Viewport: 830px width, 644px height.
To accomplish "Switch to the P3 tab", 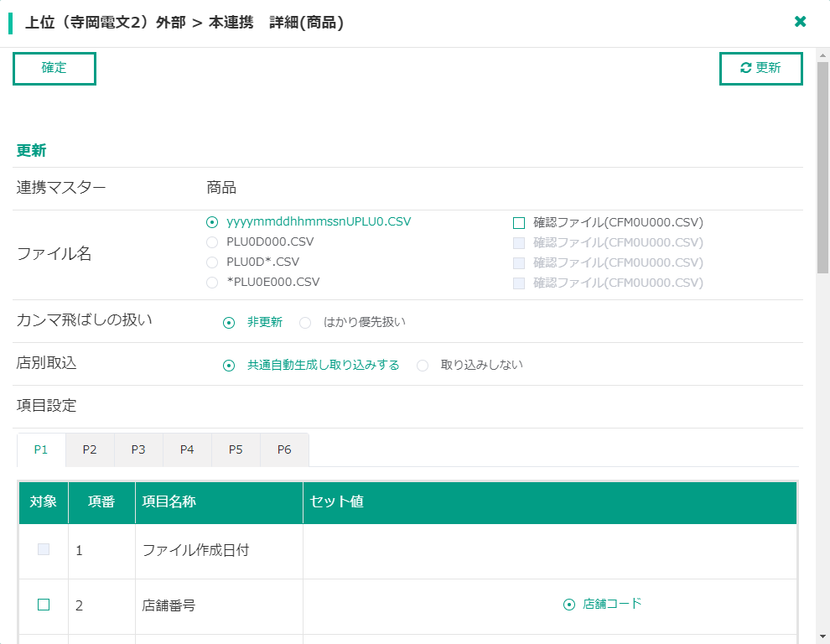I will tap(138, 449).
